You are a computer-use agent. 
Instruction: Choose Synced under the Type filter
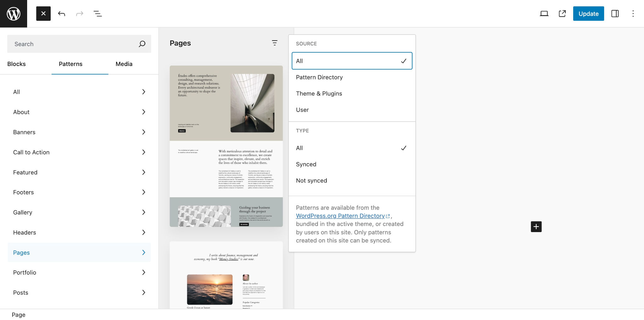tap(306, 164)
